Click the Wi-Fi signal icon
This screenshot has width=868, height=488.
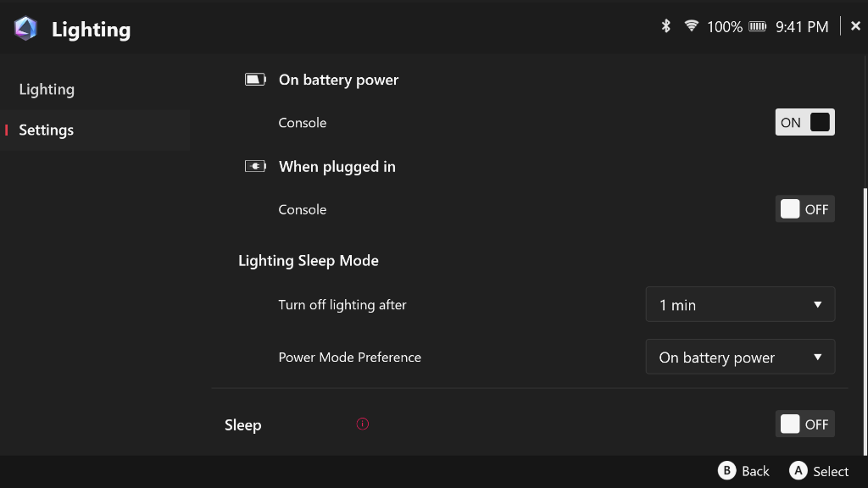point(691,26)
